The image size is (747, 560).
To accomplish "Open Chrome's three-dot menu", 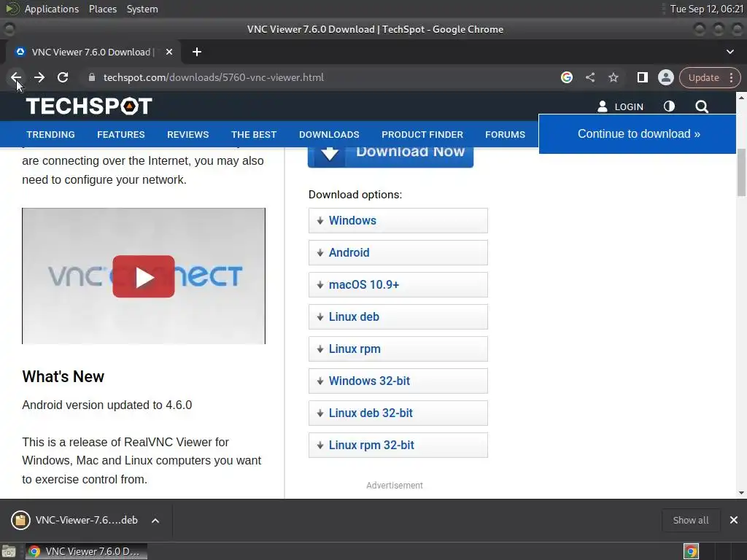I will pyautogui.click(x=731, y=77).
